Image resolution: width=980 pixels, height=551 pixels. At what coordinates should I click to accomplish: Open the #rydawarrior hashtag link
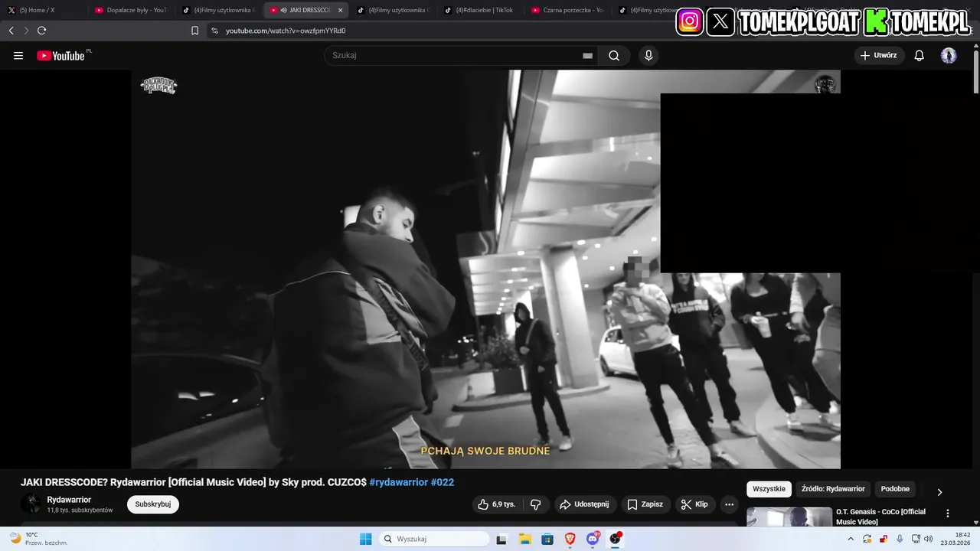tap(398, 482)
